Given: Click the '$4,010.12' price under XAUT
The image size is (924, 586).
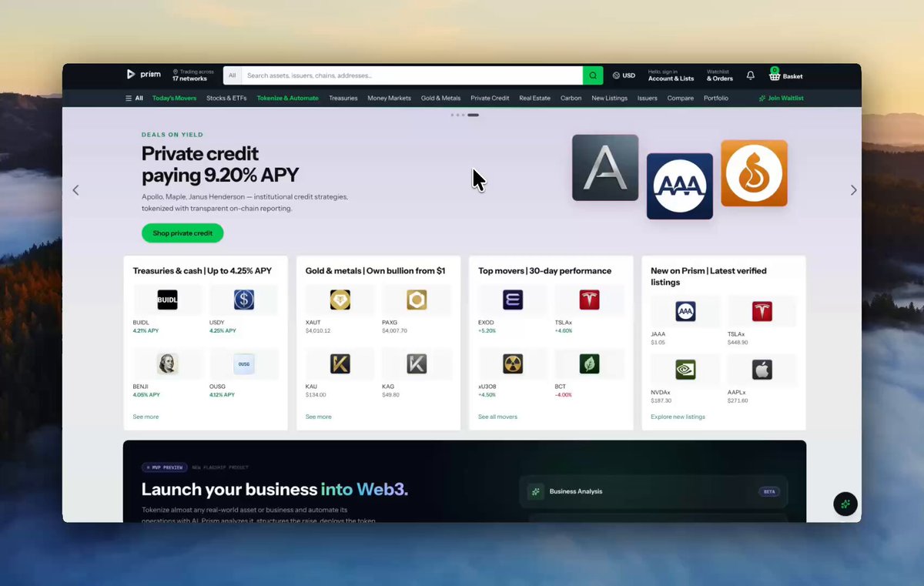Looking at the screenshot, I should tap(318, 330).
